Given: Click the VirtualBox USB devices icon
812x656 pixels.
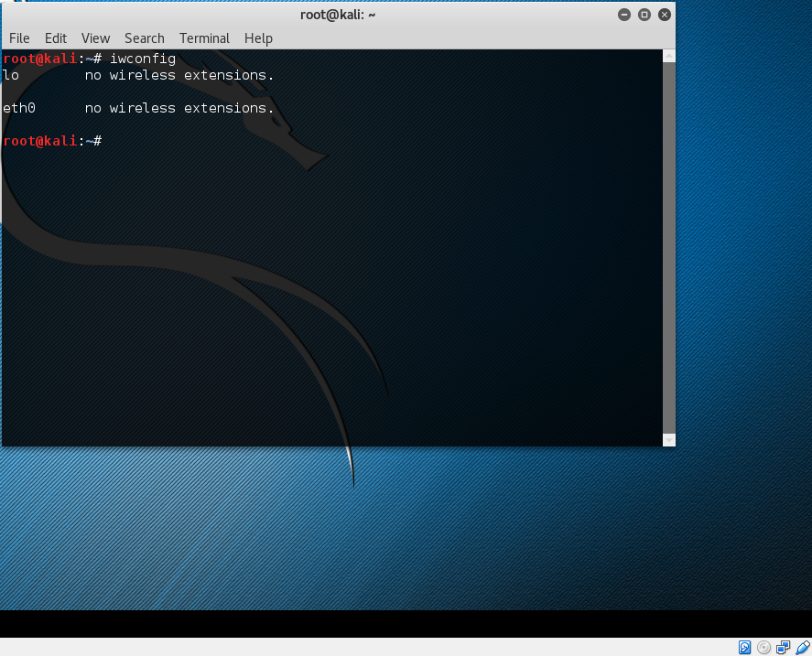Looking at the screenshot, I should [x=803, y=647].
